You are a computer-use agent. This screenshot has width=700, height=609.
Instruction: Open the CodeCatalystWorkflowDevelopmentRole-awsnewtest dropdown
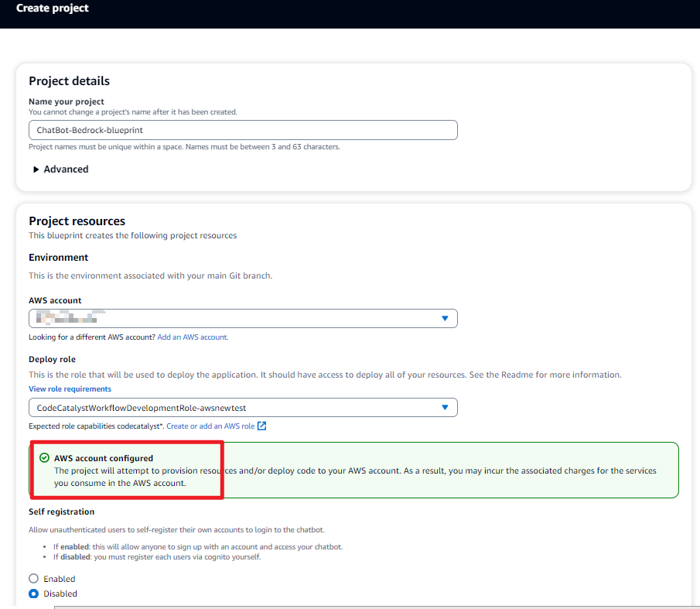[x=232, y=407]
